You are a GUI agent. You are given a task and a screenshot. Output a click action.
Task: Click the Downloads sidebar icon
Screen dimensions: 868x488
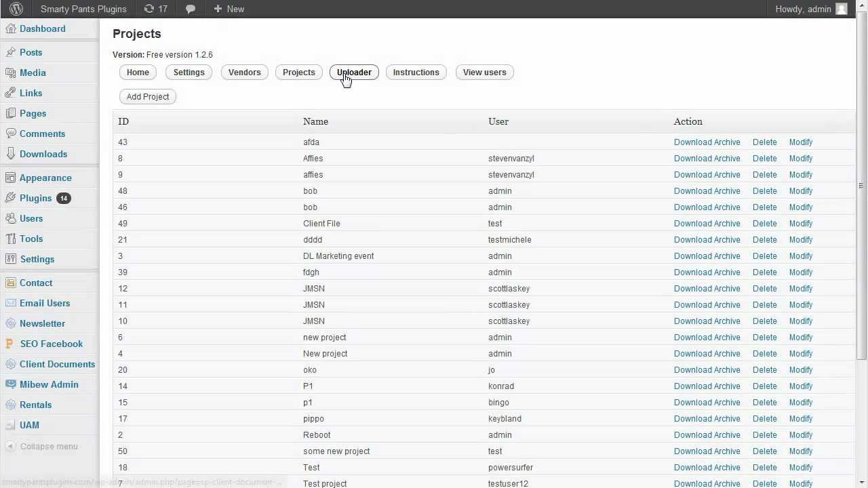(10, 154)
